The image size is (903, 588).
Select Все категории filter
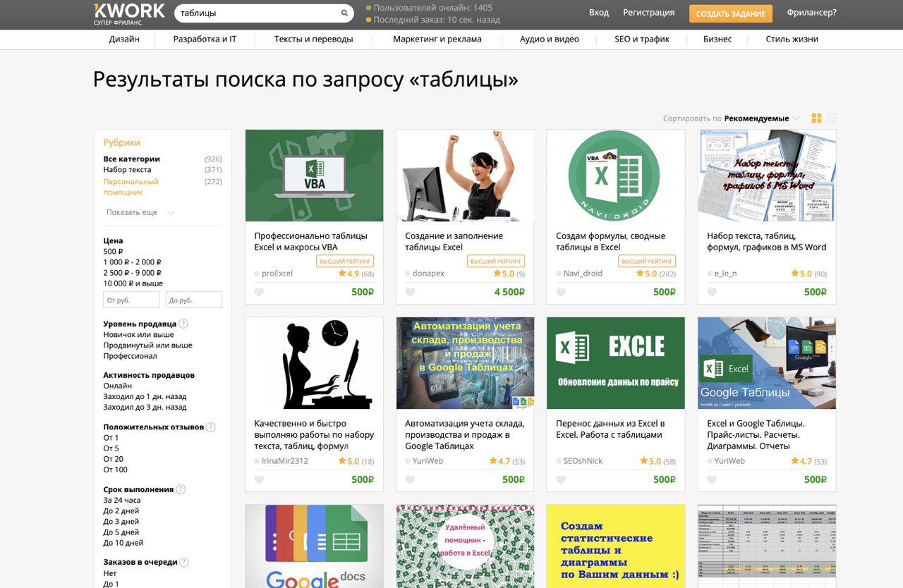click(x=131, y=159)
